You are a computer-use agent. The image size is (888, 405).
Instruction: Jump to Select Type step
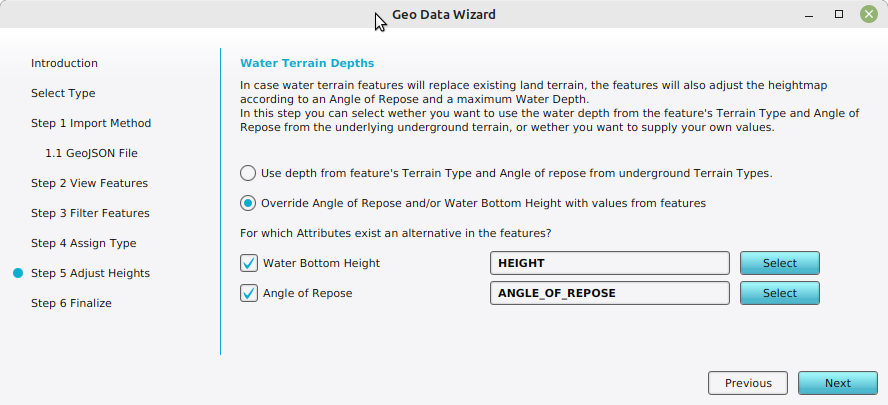[x=63, y=93]
